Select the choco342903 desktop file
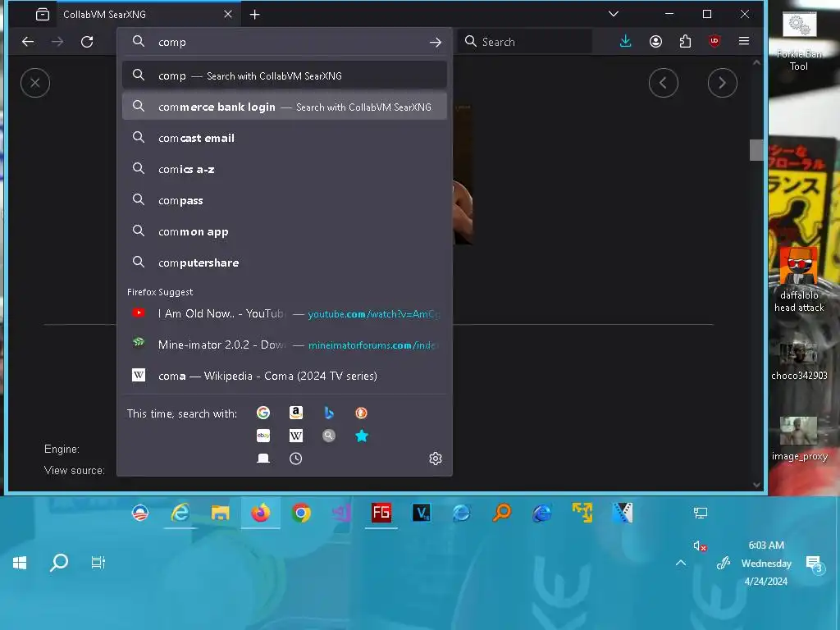The image size is (840, 630). [799, 360]
